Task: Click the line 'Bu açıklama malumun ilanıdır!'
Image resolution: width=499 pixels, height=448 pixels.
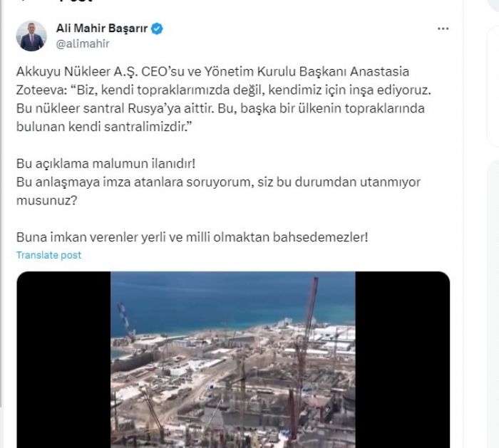Action: point(106,163)
